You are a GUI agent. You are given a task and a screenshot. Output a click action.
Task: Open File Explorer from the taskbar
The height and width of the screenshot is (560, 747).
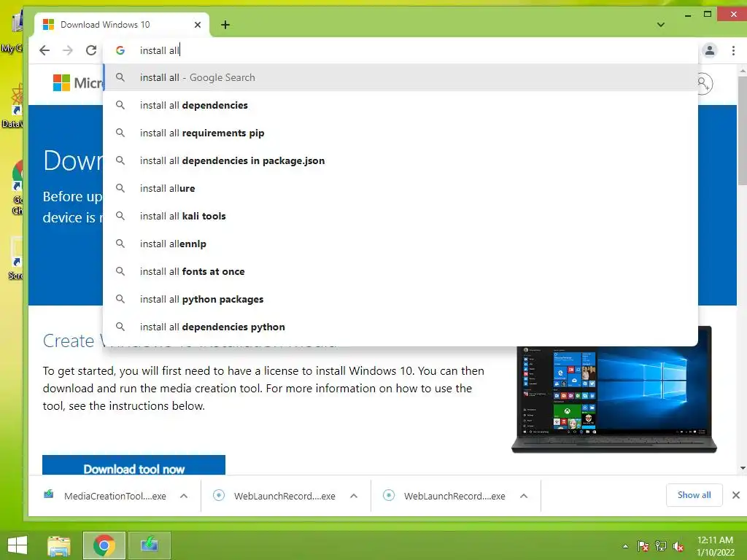(x=59, y=545)
